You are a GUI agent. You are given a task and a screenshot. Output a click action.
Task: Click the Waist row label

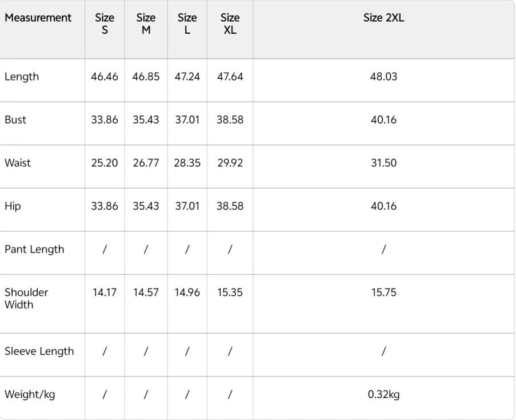click(x=18, y=163)
